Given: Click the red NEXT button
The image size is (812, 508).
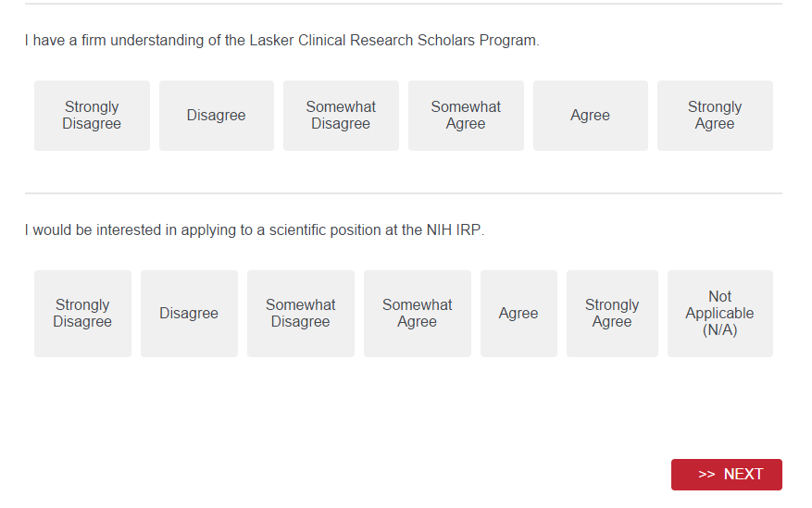Looking at the screenshot, I should pos(727,475).
